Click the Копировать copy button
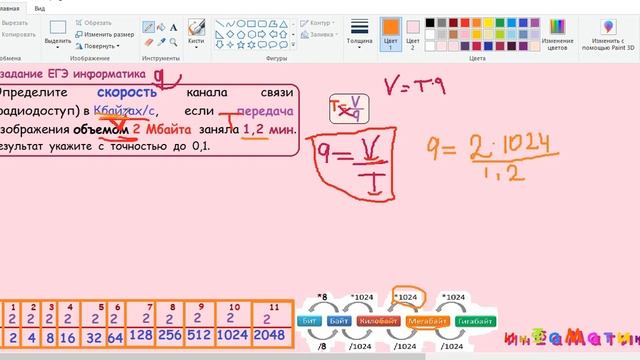 pyautogui.click(x=18, y=35)
